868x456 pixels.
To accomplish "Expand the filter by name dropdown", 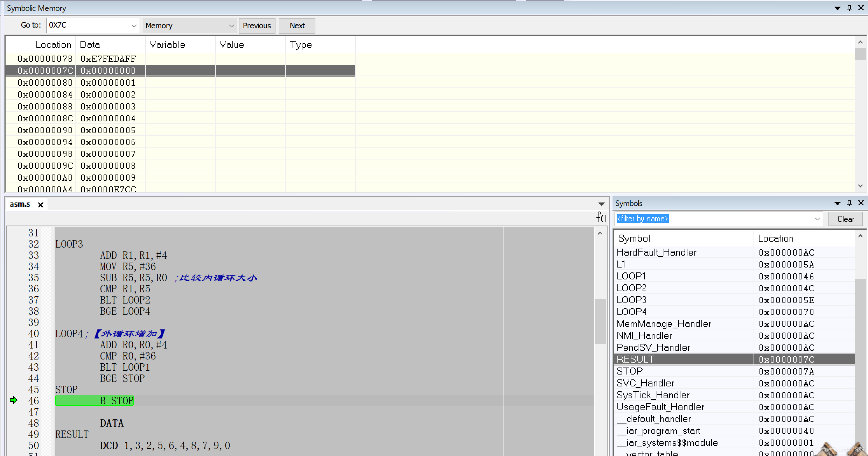I will (817, 219).
